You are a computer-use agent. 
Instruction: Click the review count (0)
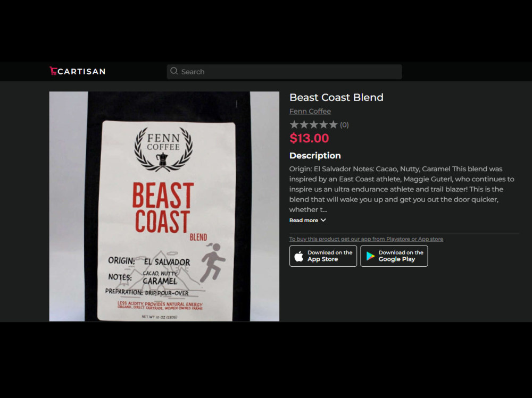(x=344, y=125)
